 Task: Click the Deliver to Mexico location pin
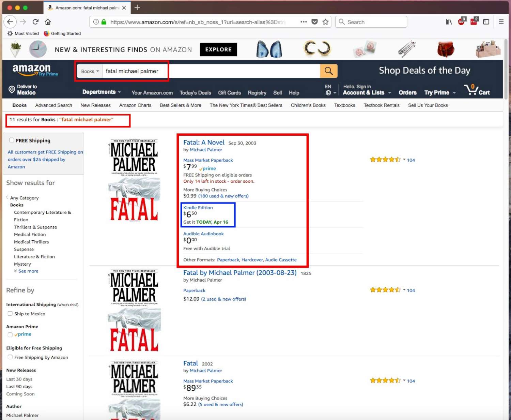[12, 89]
